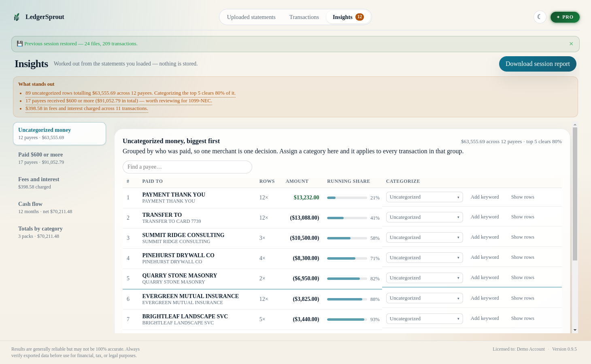Image resolution: width=591 pixels, height=364 pixels.
Task: Click the RUNNING SHARE column header
Action: (349, 181)
